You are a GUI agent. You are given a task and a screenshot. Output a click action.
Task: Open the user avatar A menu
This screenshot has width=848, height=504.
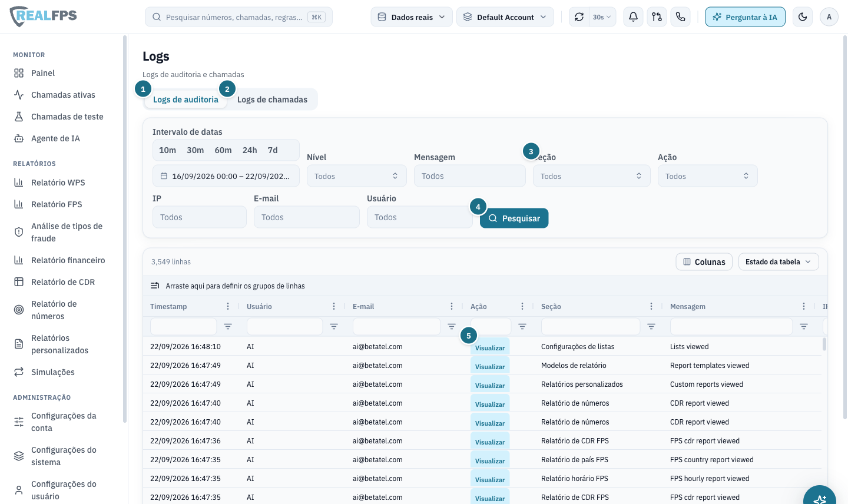(x=829, y=17)
